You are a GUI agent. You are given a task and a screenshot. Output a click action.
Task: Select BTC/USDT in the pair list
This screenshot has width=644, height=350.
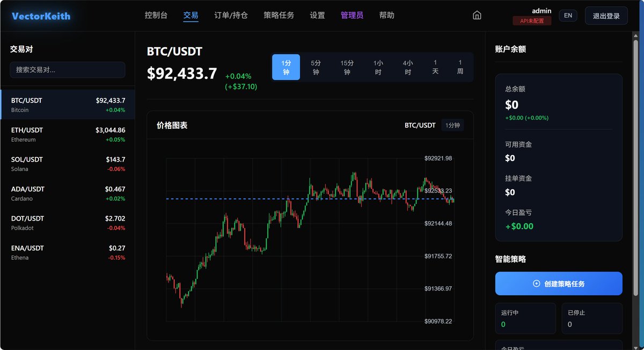[68, 105]
